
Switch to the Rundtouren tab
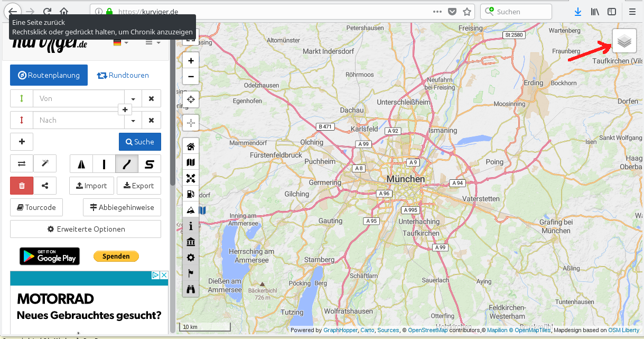(123, 75)
